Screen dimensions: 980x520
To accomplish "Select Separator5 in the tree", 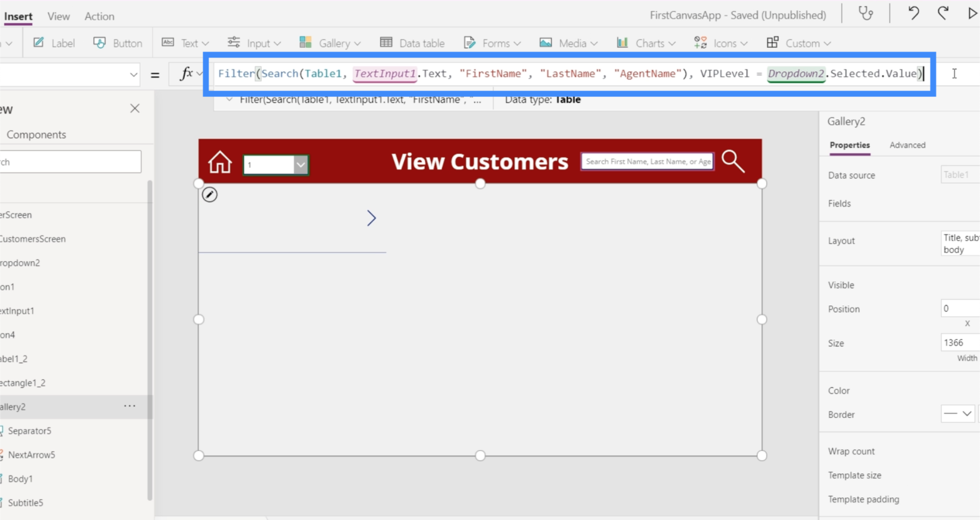I will coord(29,431).
